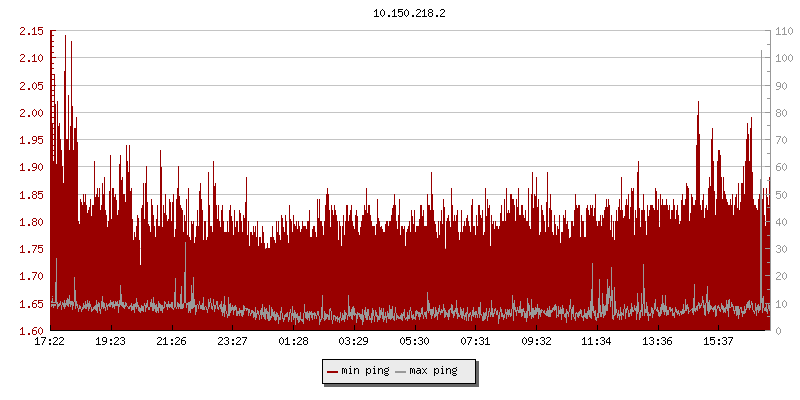
Task: Click the 10.150.218.2 chart title
Action: 408,13
